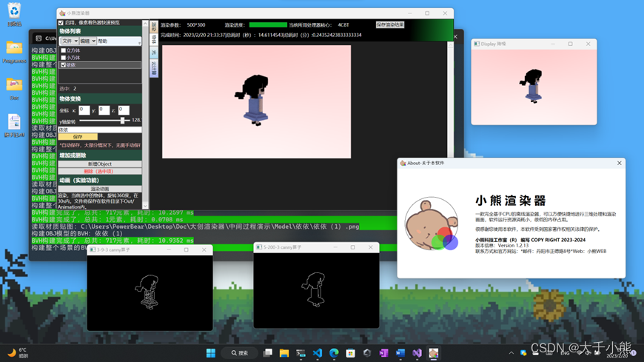The image size is (644, 362).
Task: Uncheck the 依依 object checkbox
Action: 63,65
